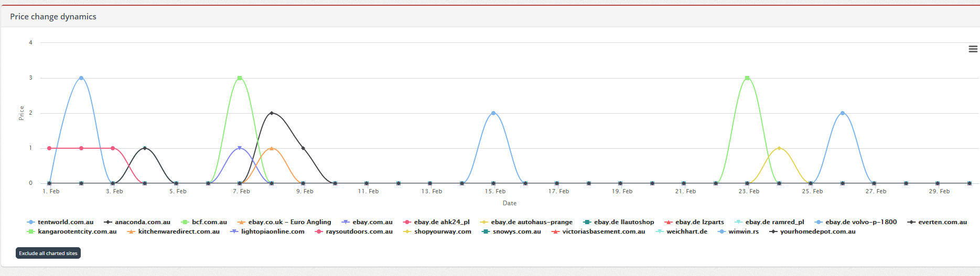
Task: Click orange peak point on 8 Feb
Action: pos(272,148)
